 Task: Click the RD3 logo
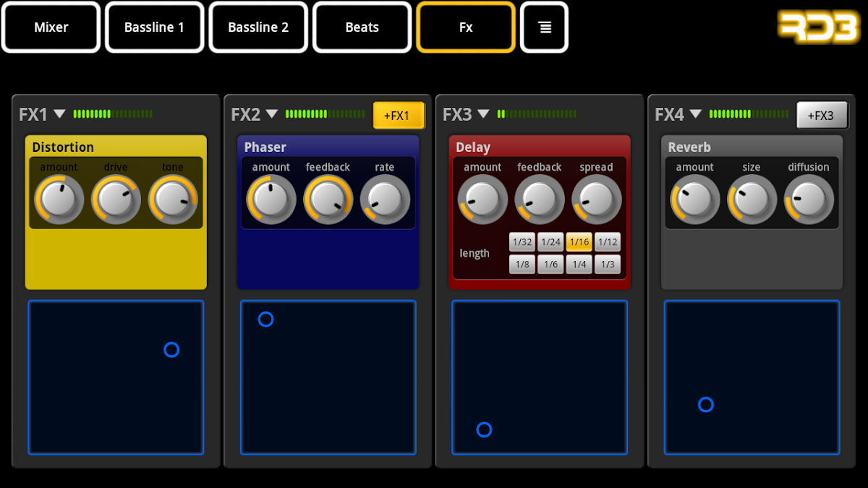coord(818,27)
